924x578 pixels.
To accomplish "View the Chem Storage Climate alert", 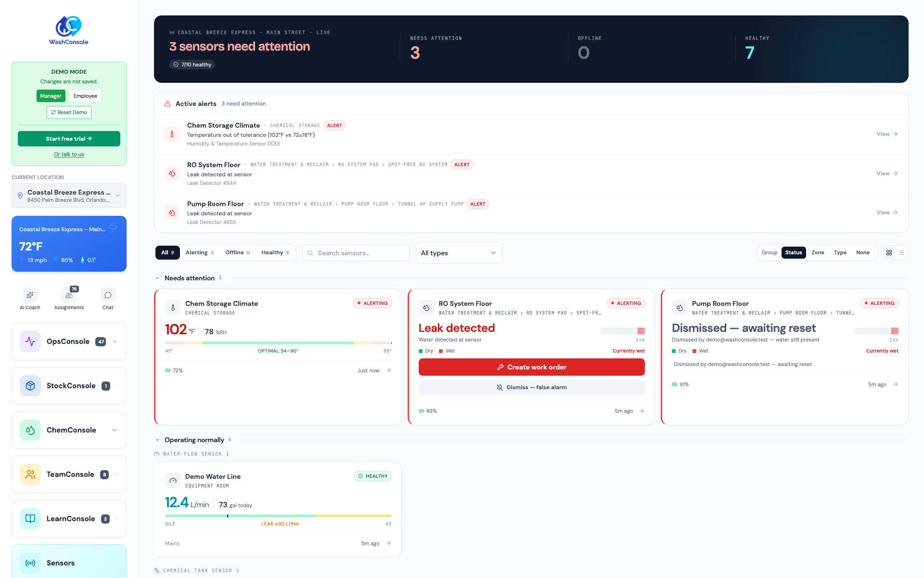I will click(x=887, y=134).
